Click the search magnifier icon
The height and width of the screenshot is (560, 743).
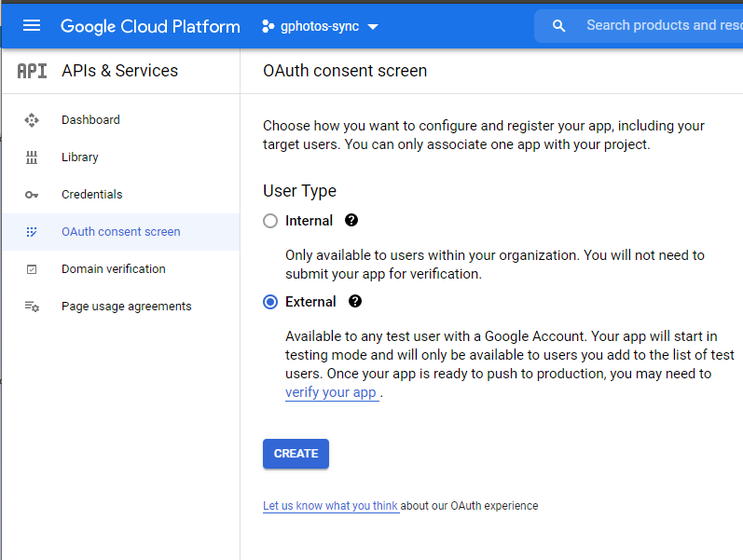(x=559, y=26)
